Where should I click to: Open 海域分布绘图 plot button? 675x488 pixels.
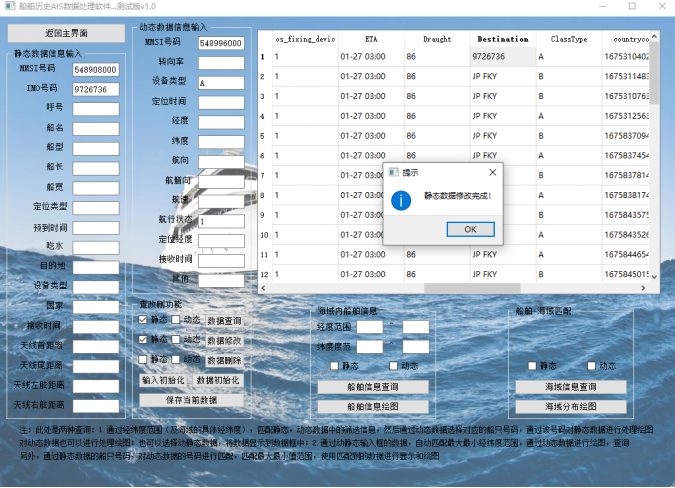(x=571, y=407)
